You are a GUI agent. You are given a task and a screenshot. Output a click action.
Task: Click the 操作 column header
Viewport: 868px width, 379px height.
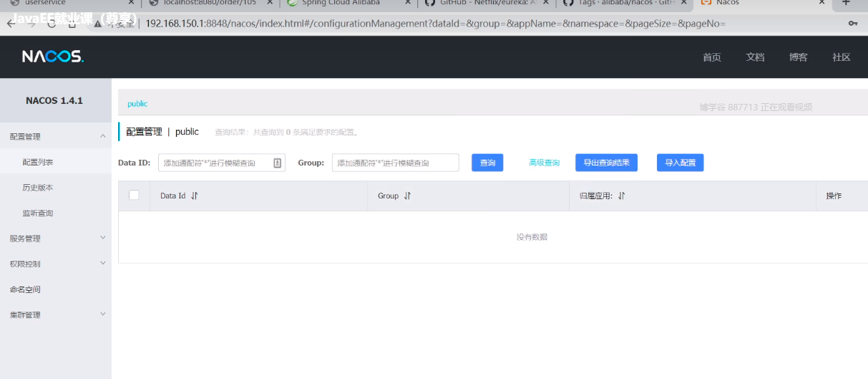(834, 196)
